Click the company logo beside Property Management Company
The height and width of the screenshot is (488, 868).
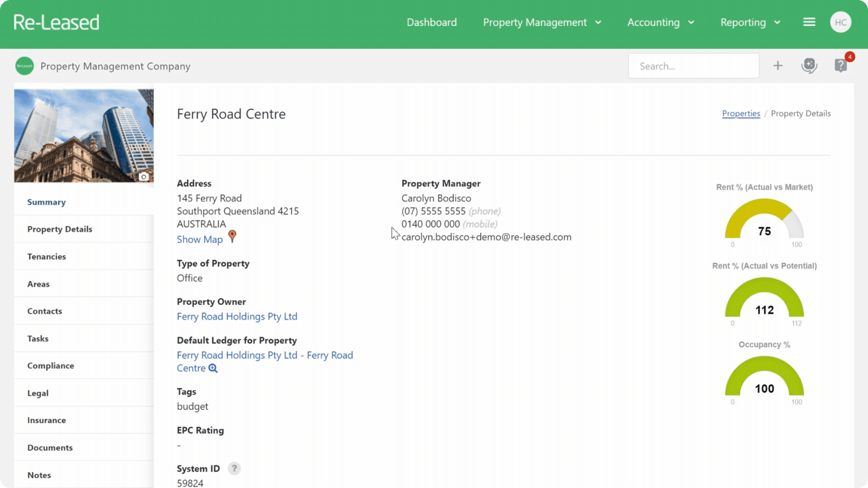click(24, 66)
